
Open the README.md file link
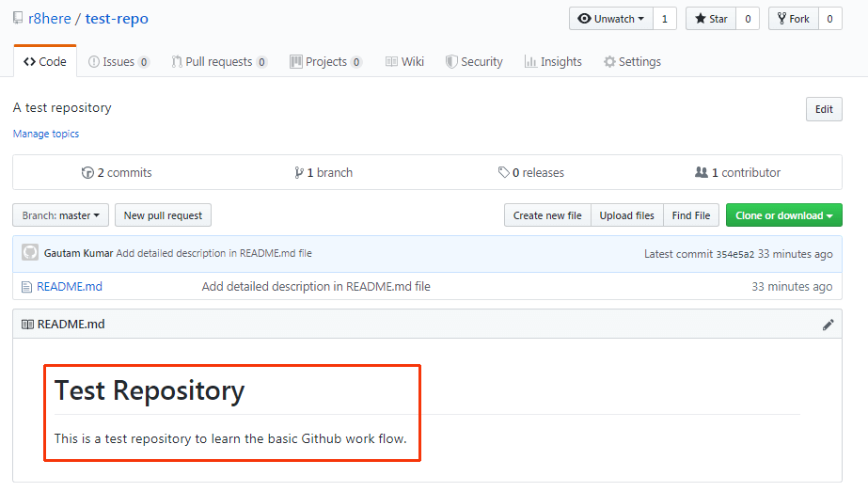[x=70, y=286]
